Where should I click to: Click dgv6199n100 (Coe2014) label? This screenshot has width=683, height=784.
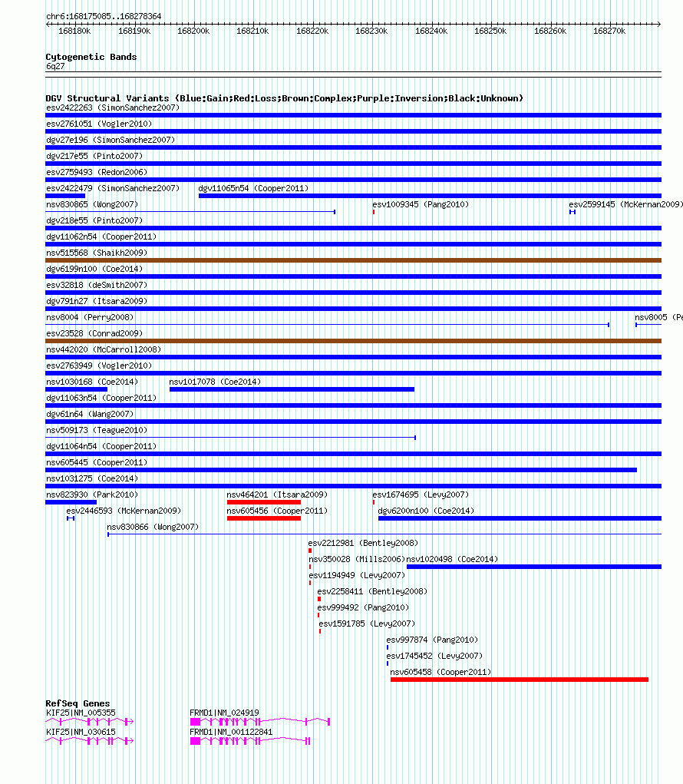[x=94, y=269]
